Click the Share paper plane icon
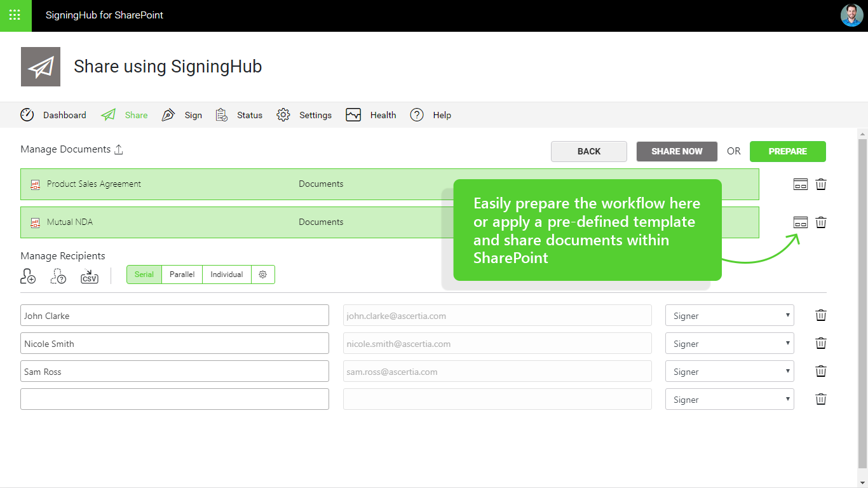The image size is (868, 488). (109, 115)
